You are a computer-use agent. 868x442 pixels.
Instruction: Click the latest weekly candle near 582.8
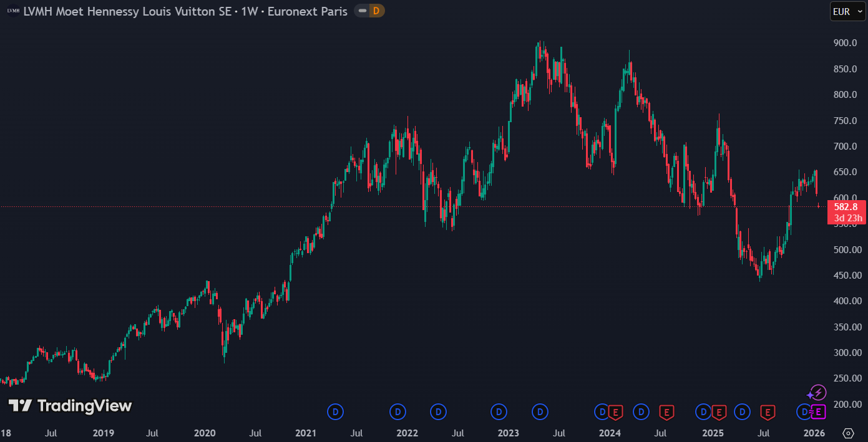(x=819, y=206)
